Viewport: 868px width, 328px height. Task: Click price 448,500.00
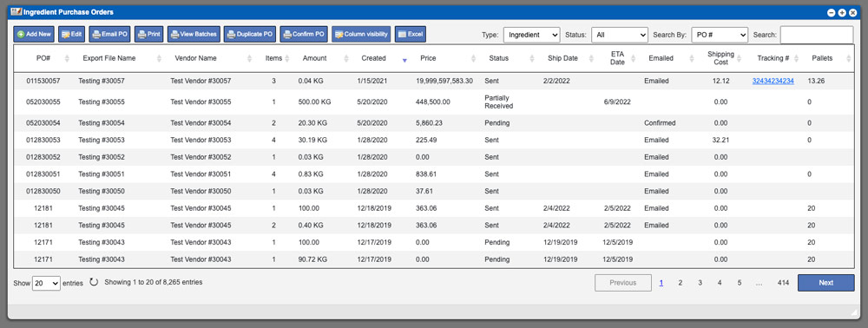point(433,102)
